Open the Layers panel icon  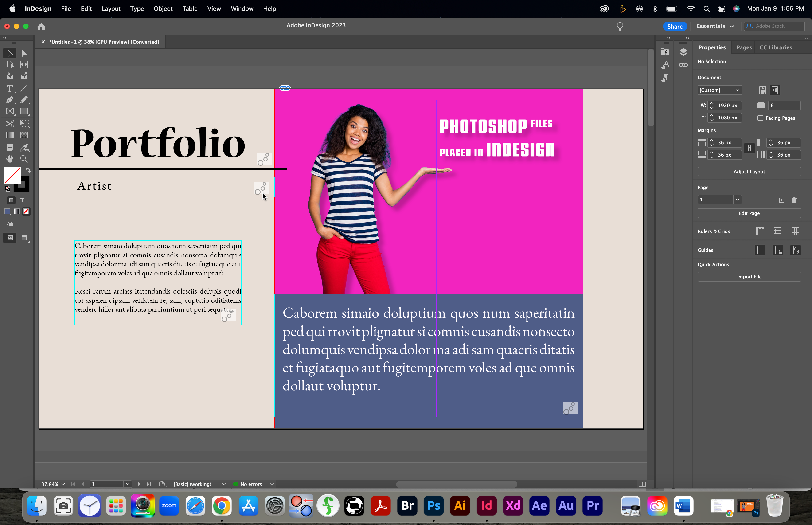(x=683, y=52)
